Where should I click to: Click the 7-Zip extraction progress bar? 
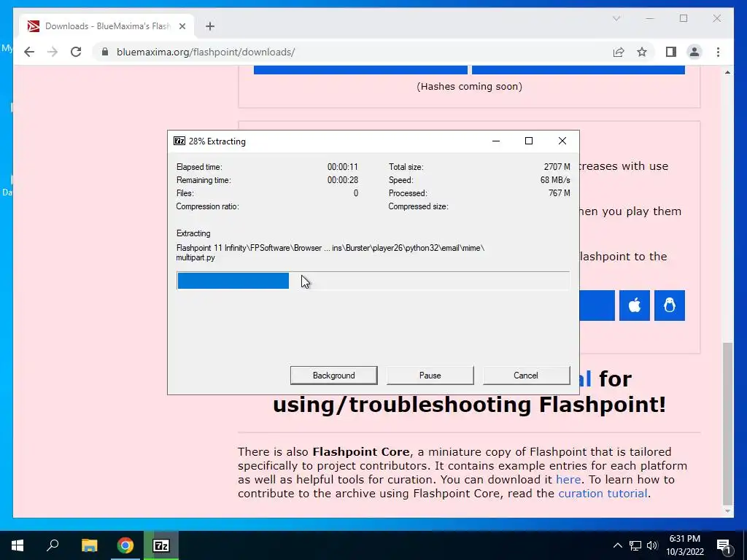click(373, 281)
